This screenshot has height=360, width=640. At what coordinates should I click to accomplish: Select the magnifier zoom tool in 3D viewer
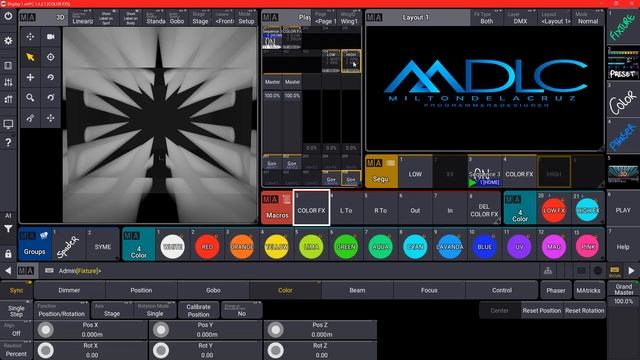coord(30,98)
